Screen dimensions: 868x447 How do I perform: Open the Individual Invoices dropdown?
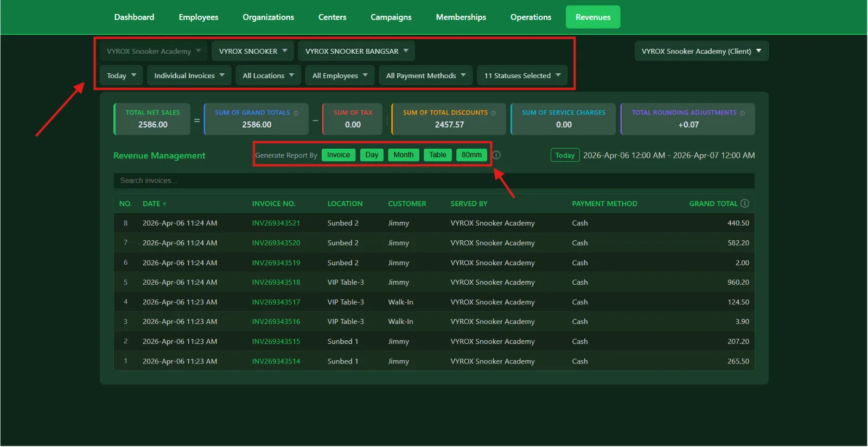click(x=189, y=75)
